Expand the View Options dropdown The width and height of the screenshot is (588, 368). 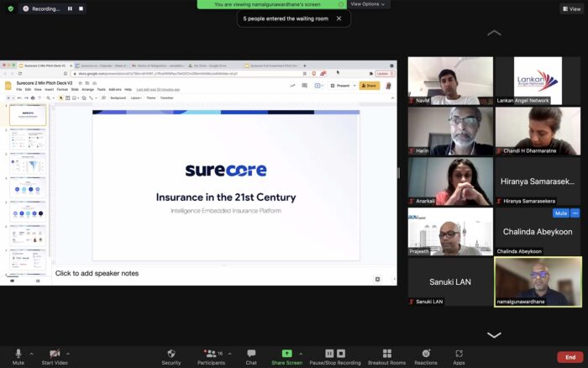coord(369,4)
